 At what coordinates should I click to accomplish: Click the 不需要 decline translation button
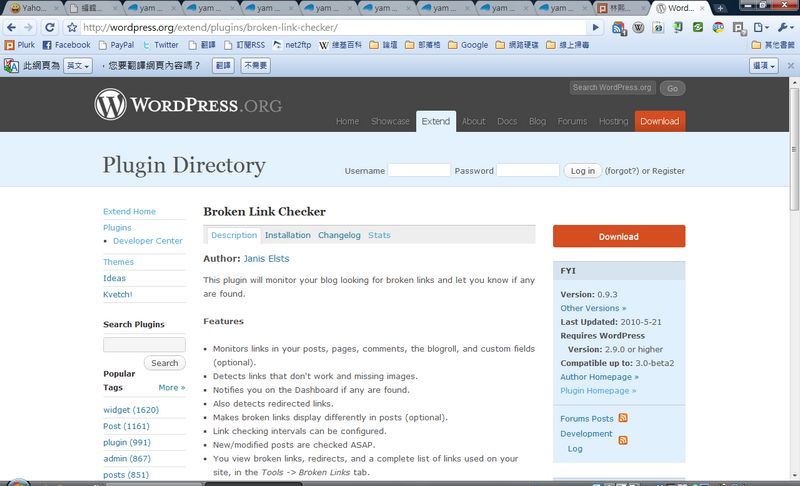coord(255,65)
